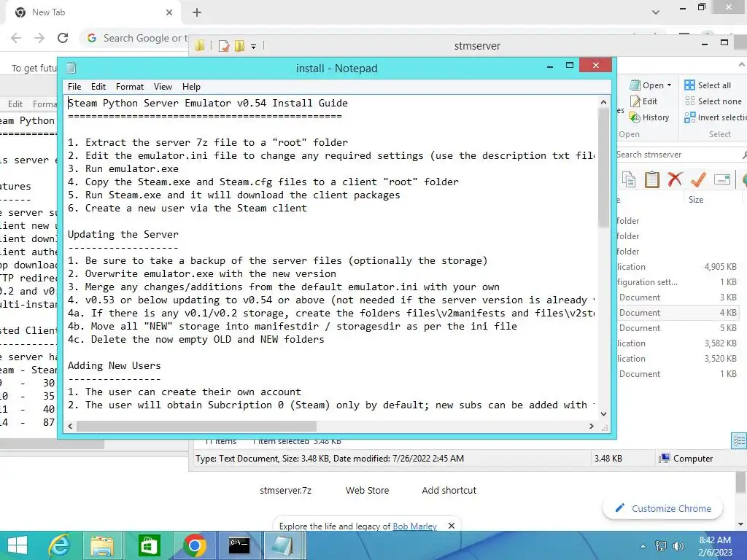Open the Windows Store from taskbar
This screenshot has width=747, height=560.
tap(149, 545)
